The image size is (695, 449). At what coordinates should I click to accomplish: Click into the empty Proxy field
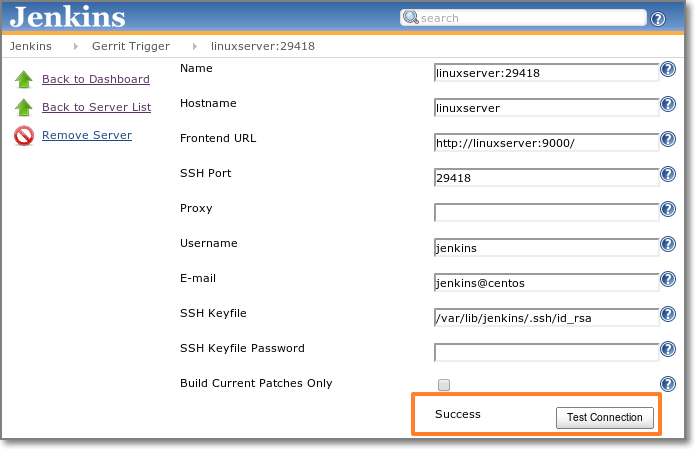click(547, 213)
